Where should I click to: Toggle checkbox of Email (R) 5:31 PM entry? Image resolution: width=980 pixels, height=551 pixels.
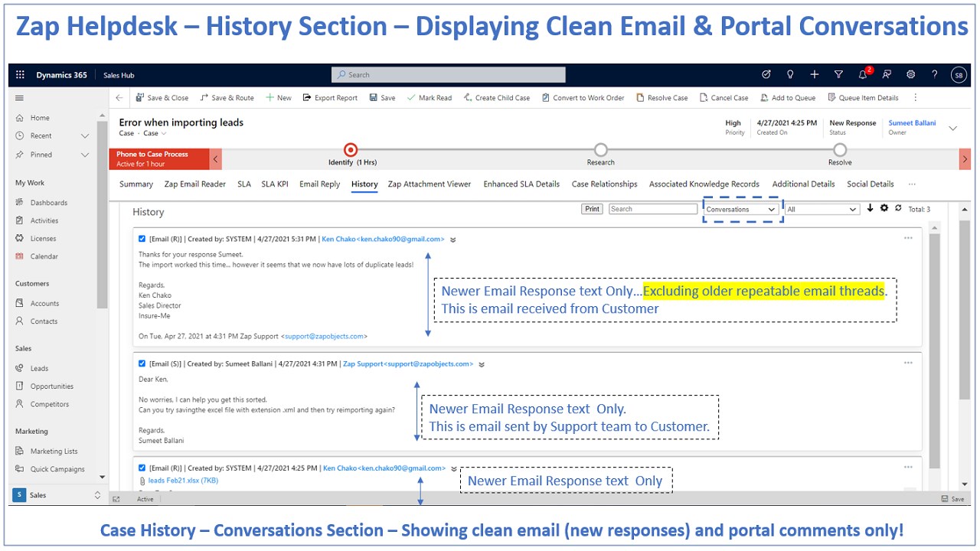point(142,239)
